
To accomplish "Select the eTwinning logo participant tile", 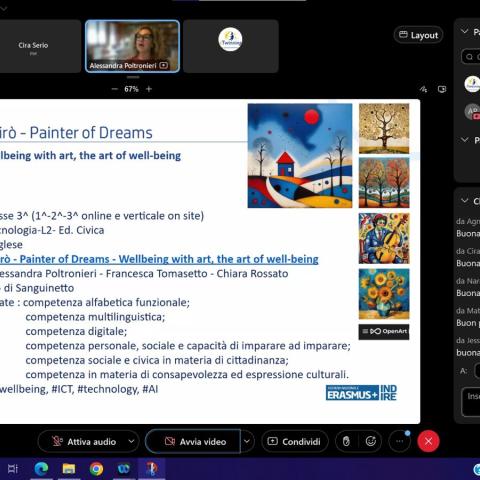I will tap(231, 46).
